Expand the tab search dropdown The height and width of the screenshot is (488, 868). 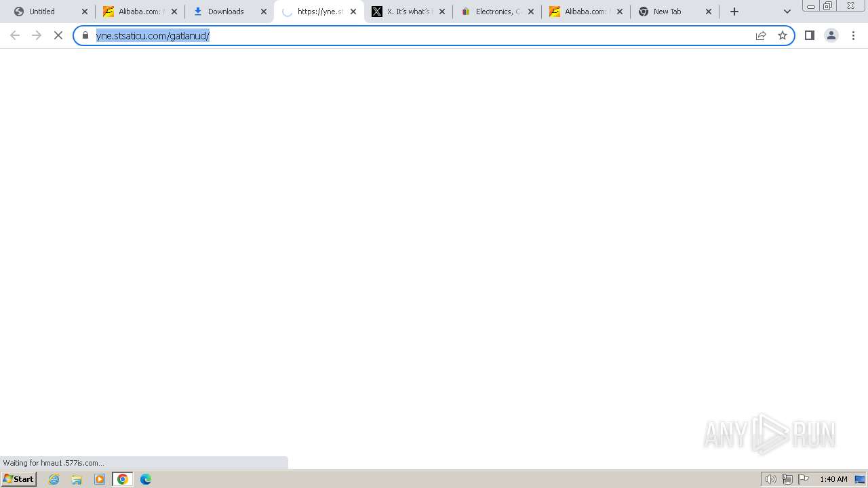click(x=787, y=12)
